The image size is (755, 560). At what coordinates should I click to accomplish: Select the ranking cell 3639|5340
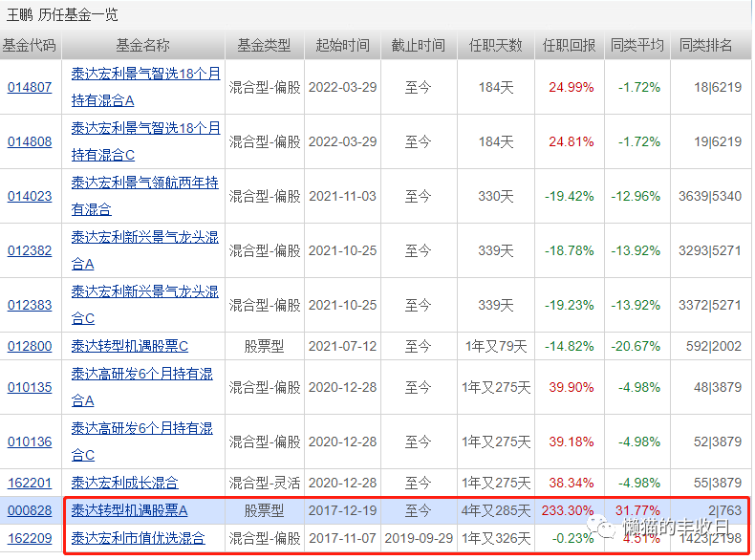coord(710,196)
